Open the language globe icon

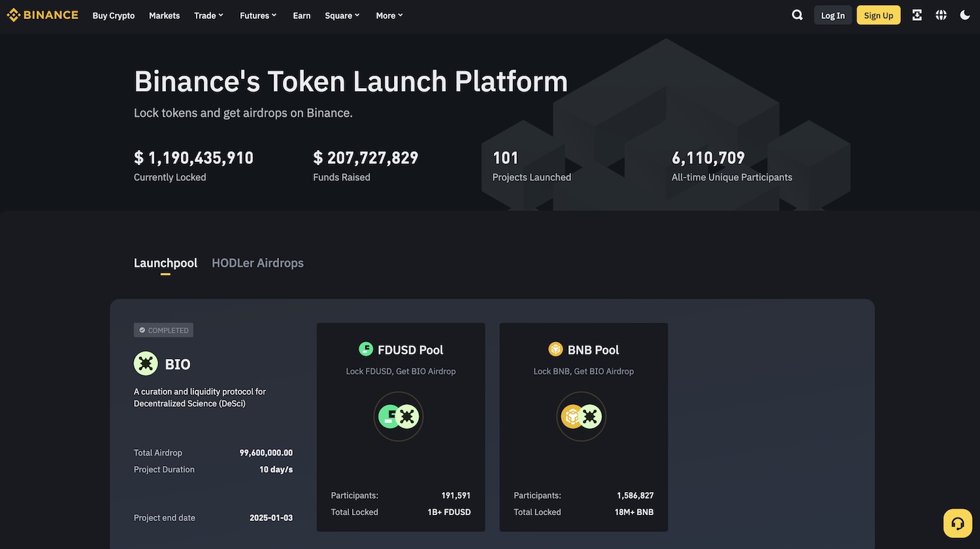[x=941, y=14]
